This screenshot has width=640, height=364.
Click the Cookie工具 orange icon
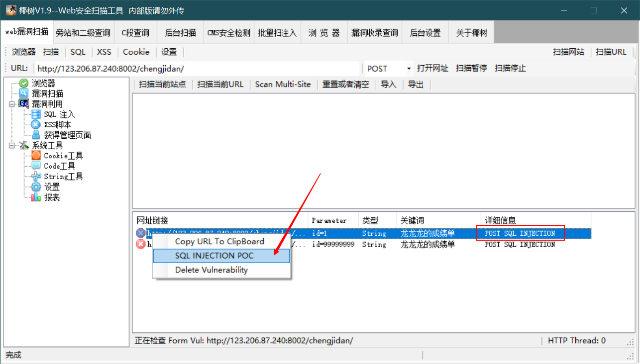[36, 156]
